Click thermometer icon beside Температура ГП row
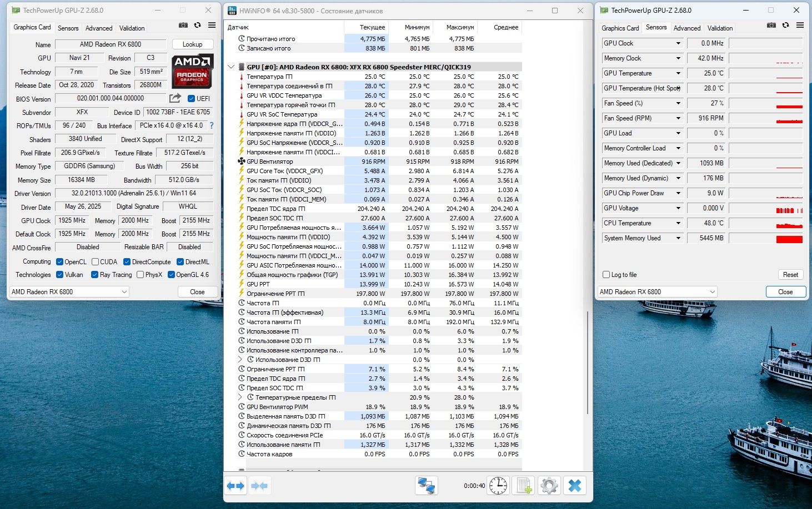This screenshot has width=812, height=509. coord(242,77)
